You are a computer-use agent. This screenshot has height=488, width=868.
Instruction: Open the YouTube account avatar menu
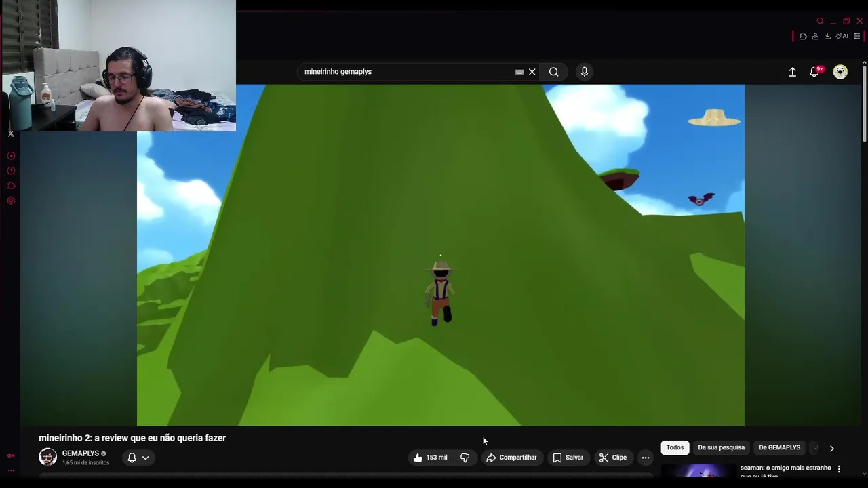coord(840,72)
